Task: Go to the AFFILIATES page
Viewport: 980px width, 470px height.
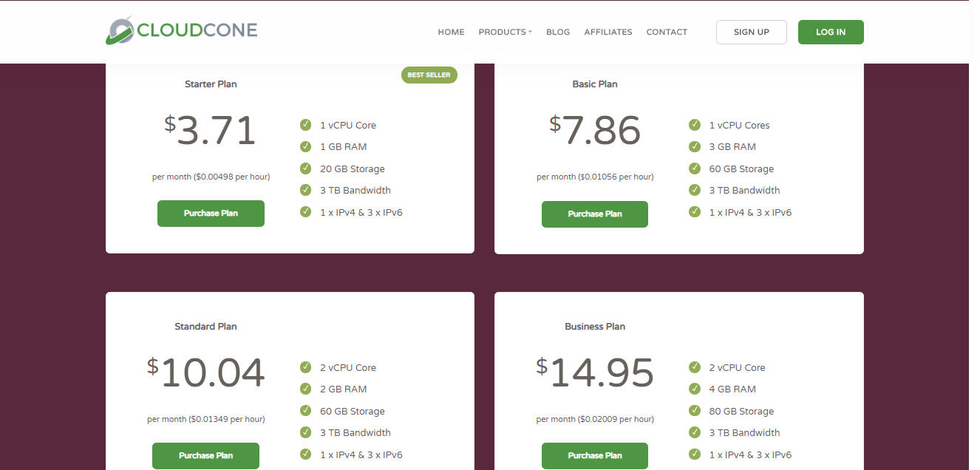Action: coord(608,32)
